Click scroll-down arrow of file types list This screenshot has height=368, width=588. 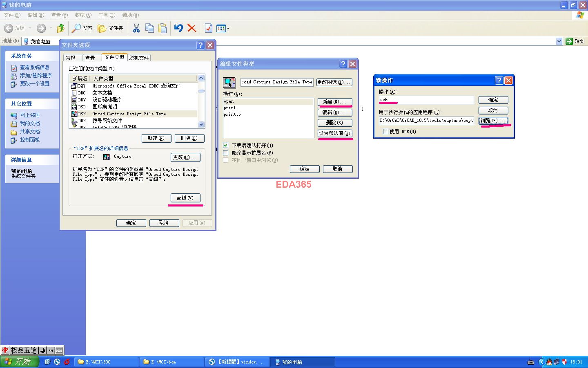click(201, 125)
